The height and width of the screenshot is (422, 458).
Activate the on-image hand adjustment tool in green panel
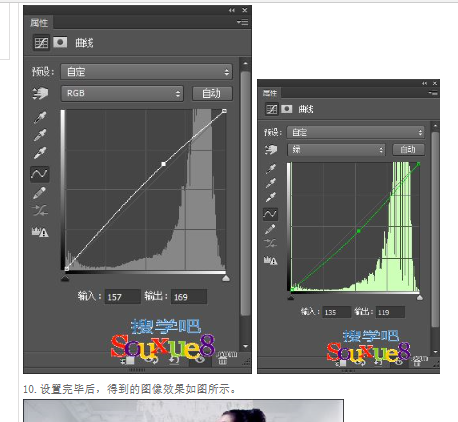tap(271, 150)
